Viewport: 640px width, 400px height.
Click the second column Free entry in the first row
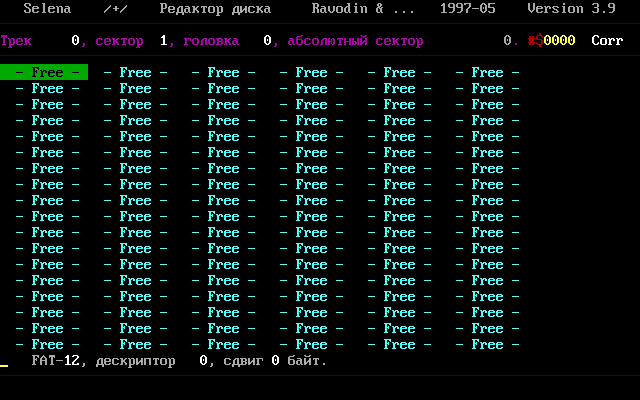pyautogui.click(x=135, y=72)
